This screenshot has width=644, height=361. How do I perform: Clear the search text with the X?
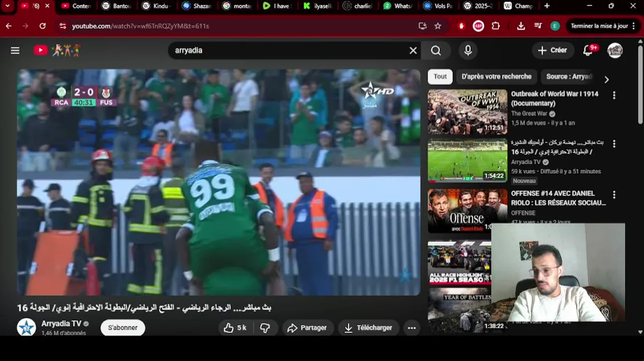413,51
